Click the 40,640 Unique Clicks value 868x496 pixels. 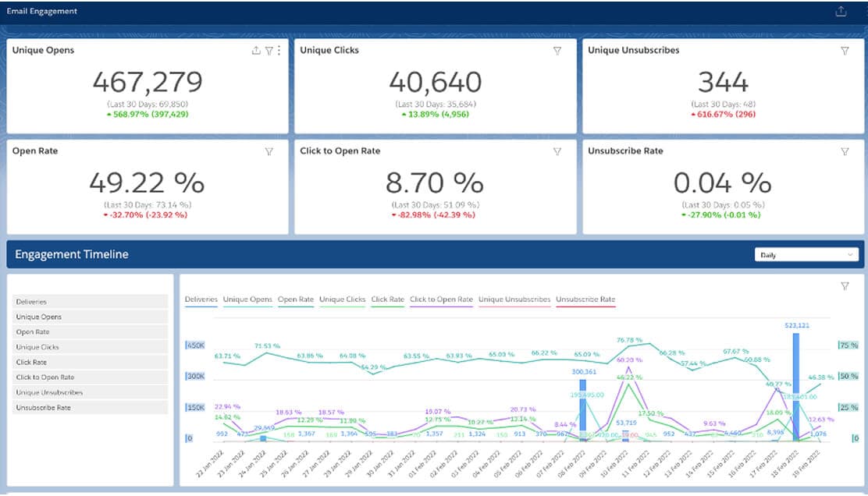coord(435,82)
